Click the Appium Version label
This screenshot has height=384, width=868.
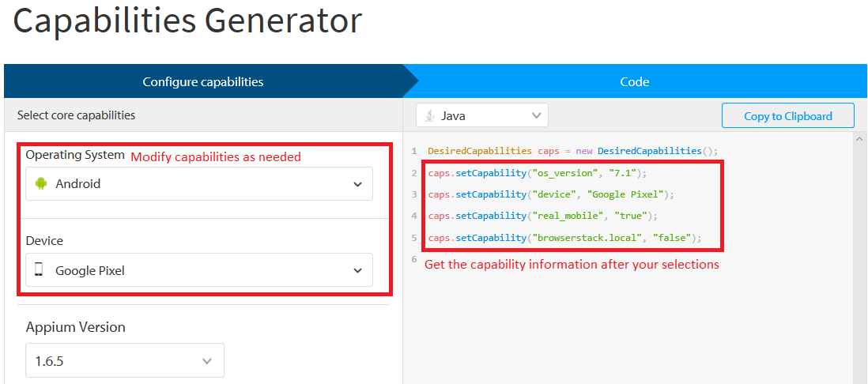point(75,328)
